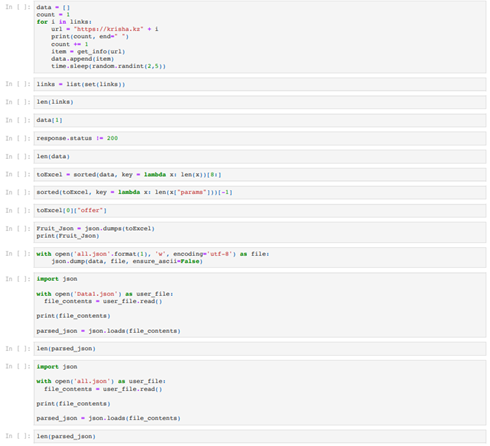490x446 pixels.
Task: Click the print(count, end=" ") line
Action: tap(90, 37)
